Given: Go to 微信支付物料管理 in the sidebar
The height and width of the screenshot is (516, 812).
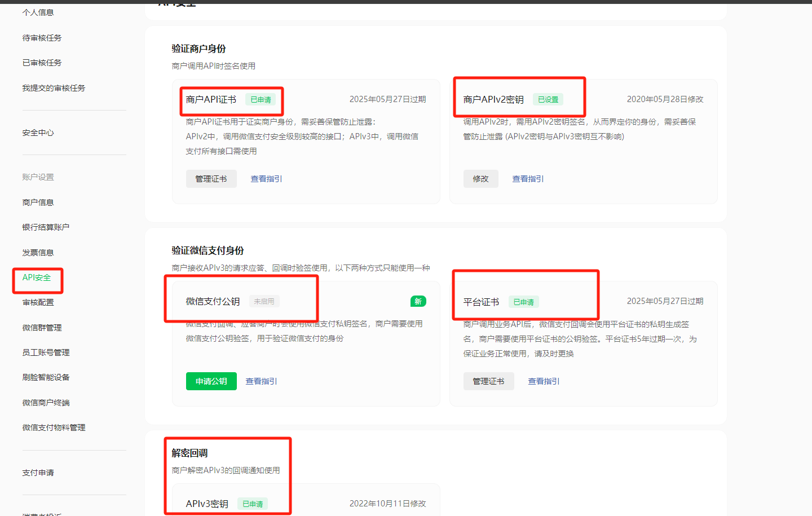Looking at the screenshot, I should [54, 427].
